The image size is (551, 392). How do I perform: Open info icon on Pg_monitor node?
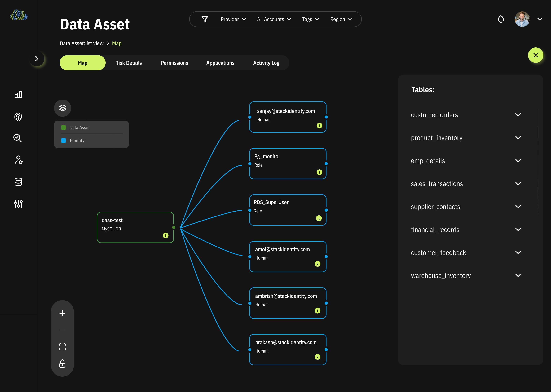319,172
